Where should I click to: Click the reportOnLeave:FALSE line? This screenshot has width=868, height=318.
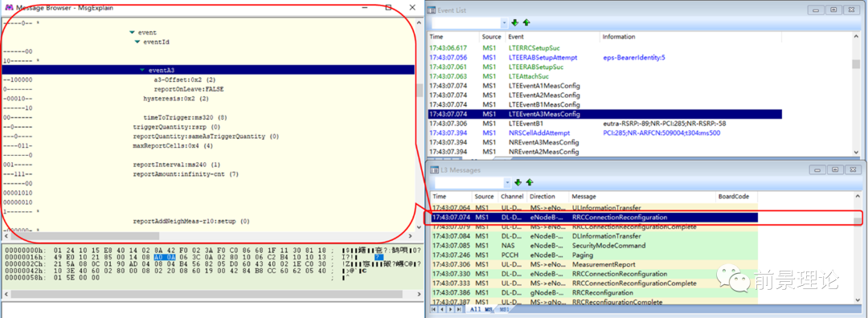pyautogui.click(x=189, y=89)
